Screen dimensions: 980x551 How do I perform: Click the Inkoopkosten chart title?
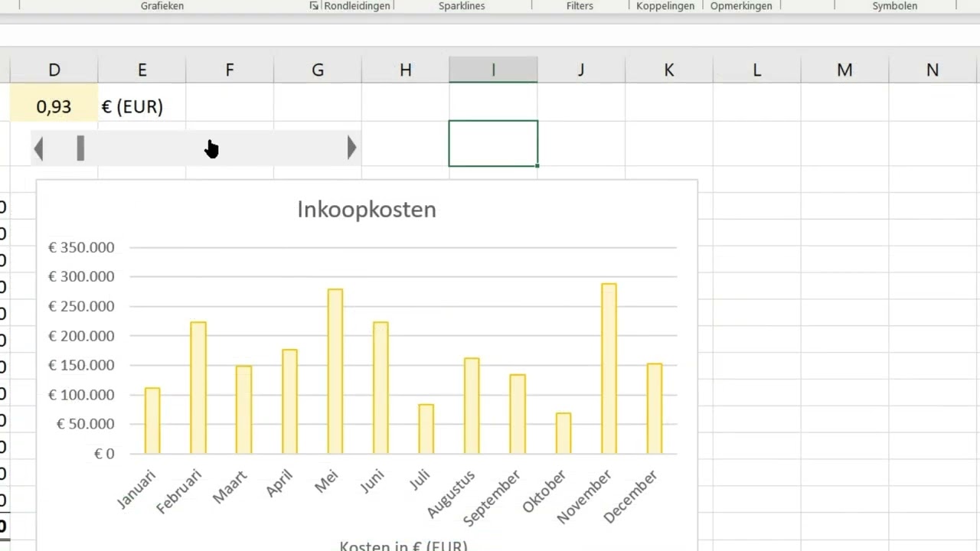coord(367,209)
